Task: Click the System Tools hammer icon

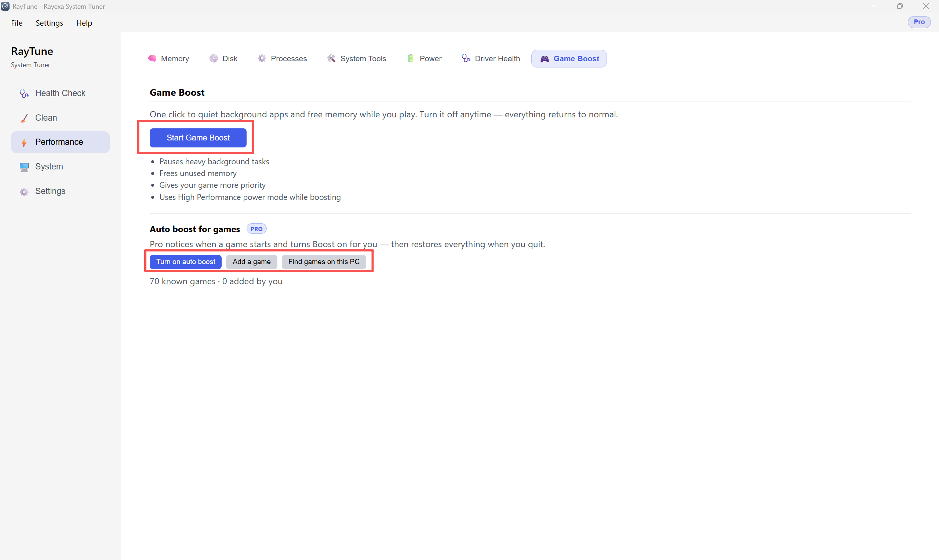Action: point(331,58)
